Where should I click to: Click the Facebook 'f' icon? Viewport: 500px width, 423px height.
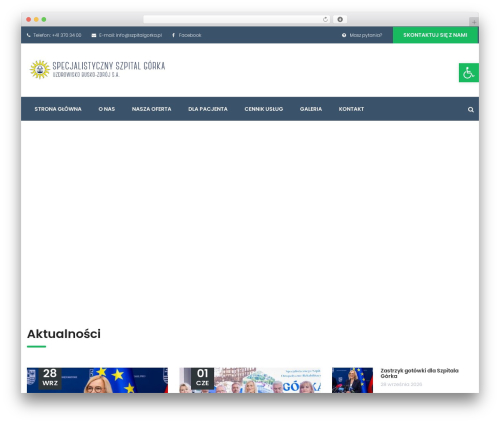point(173,35)
